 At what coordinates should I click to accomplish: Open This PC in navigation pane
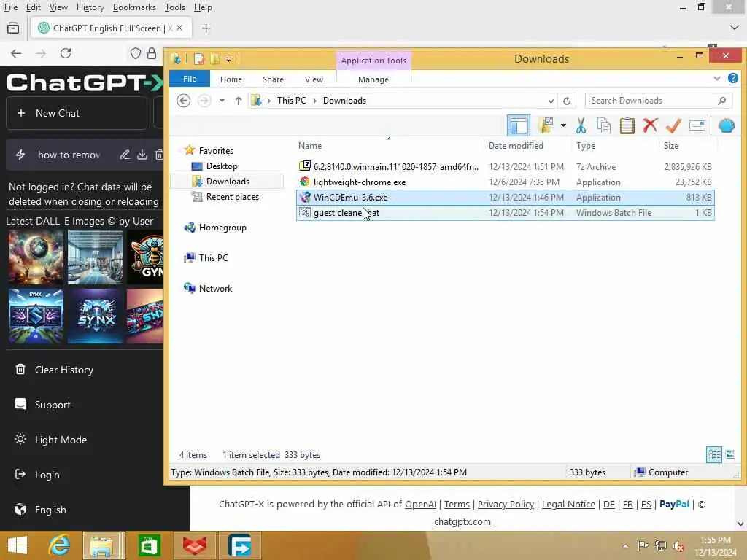(x=213, y=257)
